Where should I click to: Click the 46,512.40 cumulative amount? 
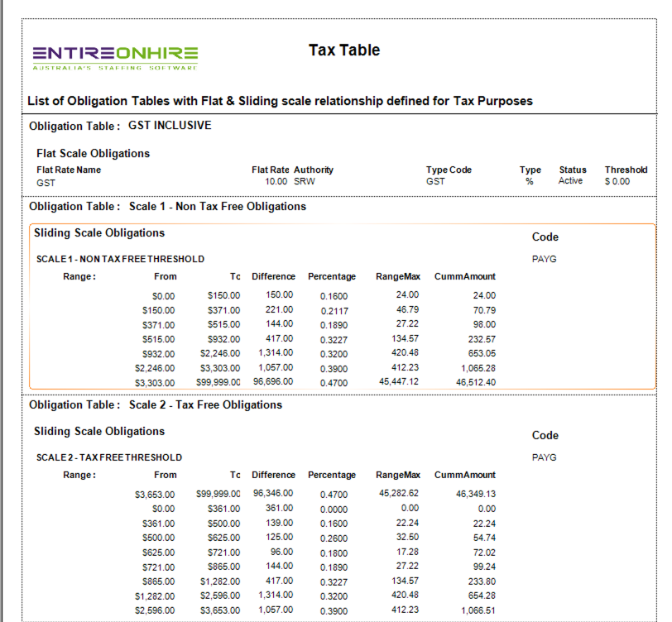[475, 383]
